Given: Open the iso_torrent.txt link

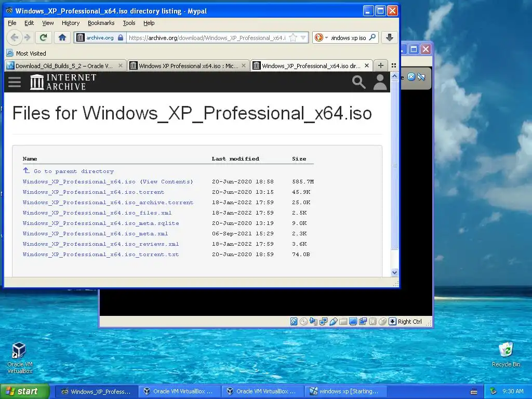Looking at the screenshot, I should tap(101, 254).
